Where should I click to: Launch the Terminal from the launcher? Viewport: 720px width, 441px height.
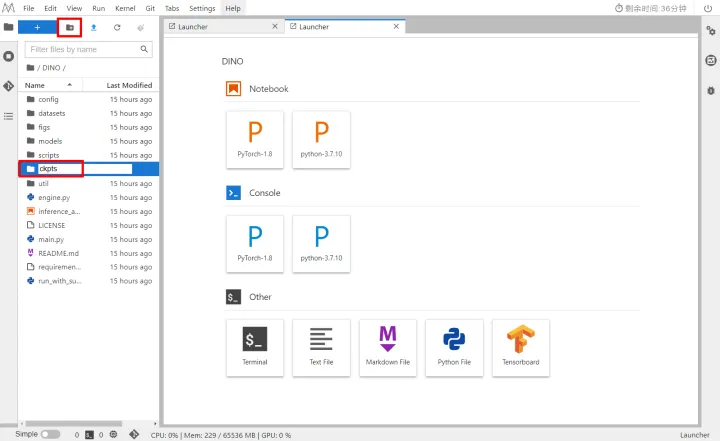pos(255,348)
